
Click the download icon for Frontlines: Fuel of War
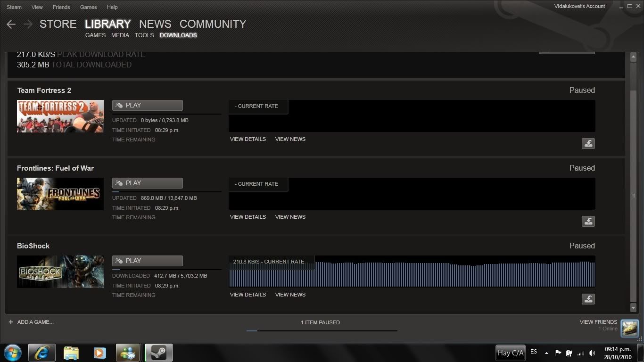tap(588, 222)
